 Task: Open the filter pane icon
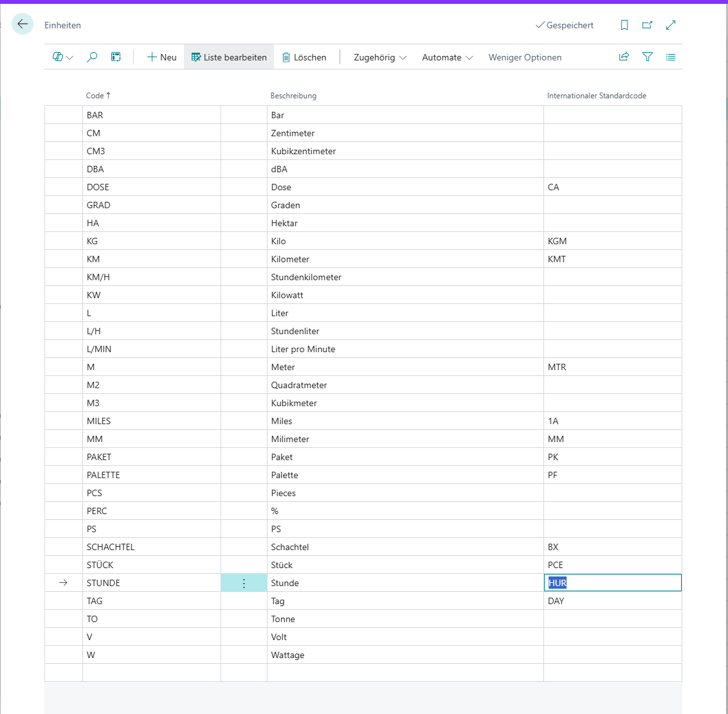[648, 57]
